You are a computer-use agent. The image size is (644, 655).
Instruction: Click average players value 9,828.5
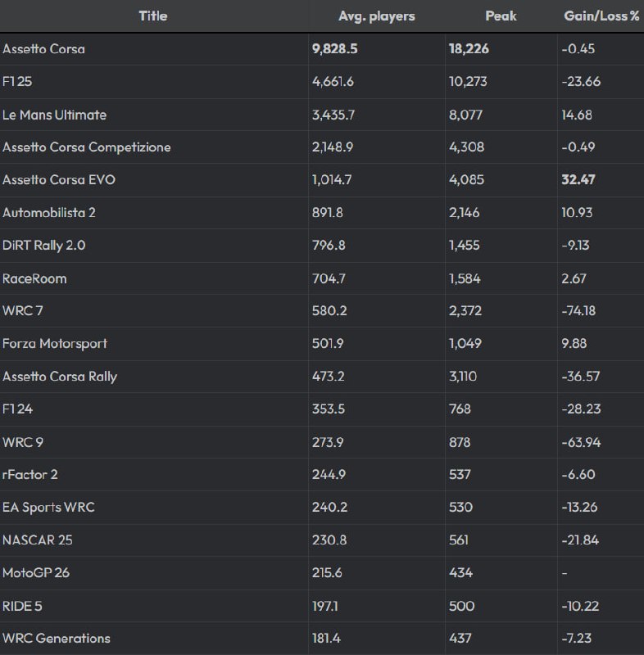335,49
